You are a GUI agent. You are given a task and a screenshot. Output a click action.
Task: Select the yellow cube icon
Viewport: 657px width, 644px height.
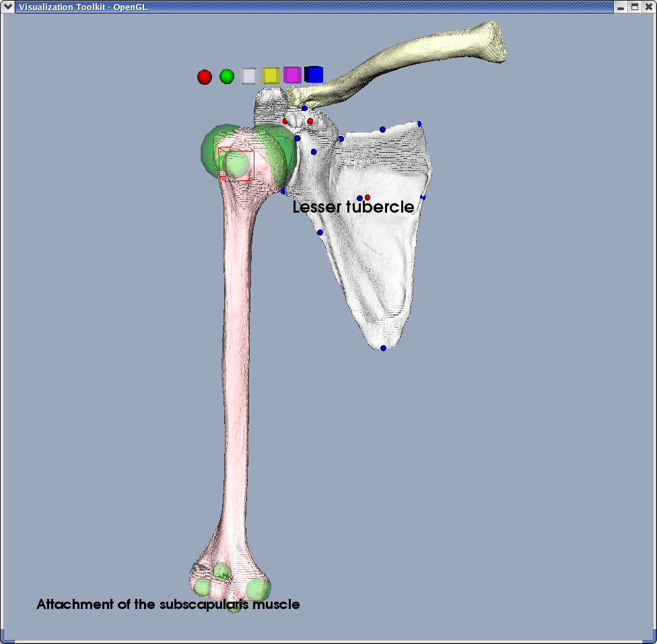[x=271, y=75]
